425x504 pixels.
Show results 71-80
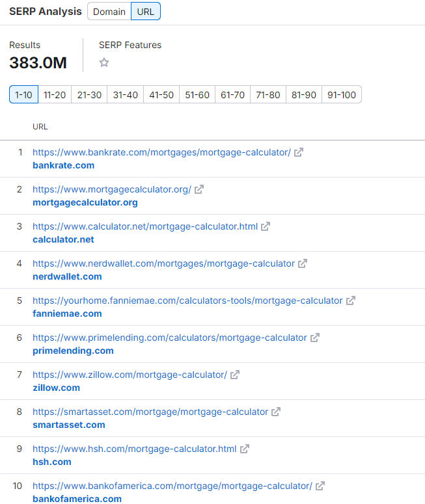(268, 95)
